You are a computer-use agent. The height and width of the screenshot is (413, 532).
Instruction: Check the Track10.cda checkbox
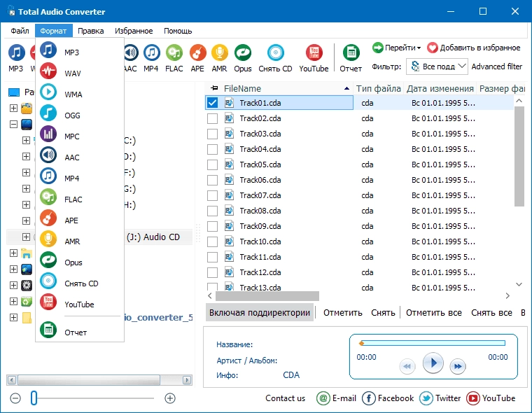[x=212, y=241]
